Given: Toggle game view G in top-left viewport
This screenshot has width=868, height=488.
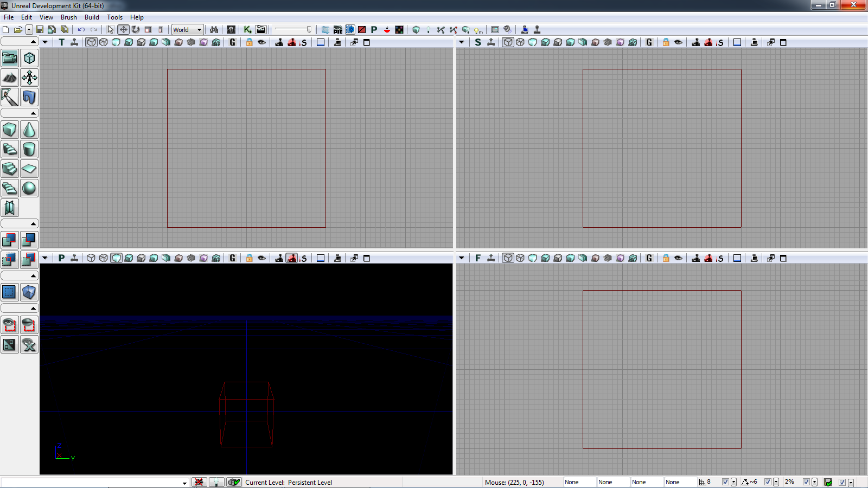Looking at the screenshot, I should pos(233,42).
